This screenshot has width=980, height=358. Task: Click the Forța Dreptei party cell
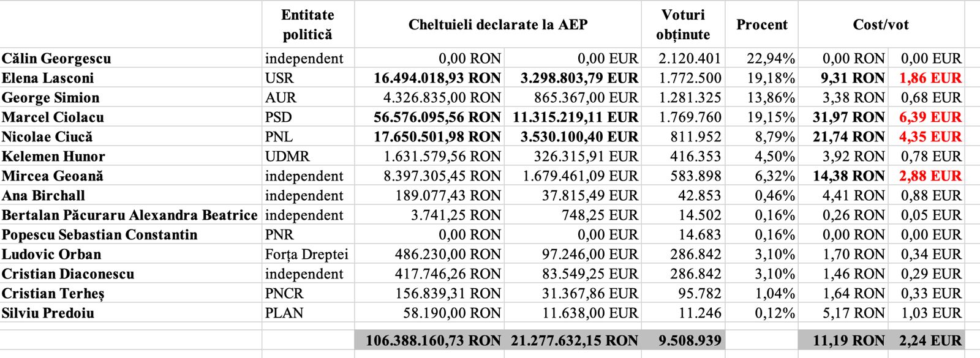coord(306,255)
